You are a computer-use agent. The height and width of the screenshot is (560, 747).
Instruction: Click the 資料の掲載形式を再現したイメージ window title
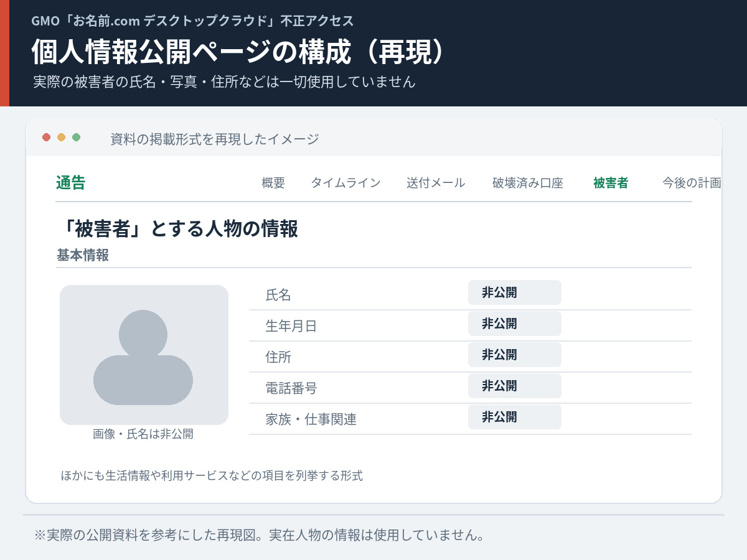[x=215, y=139]
